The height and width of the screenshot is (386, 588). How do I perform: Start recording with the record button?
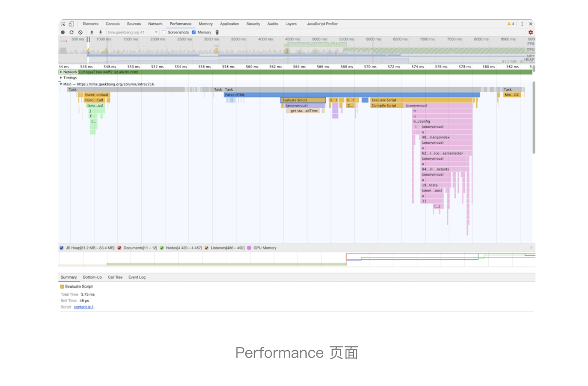63,32
